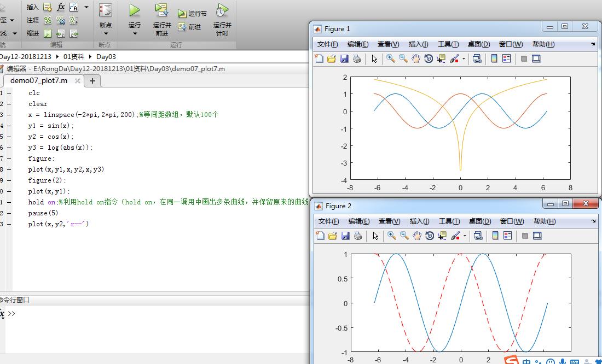Click the 运行节 button
Viewport: 602px width, 364px height.
[x=192, y=14]
